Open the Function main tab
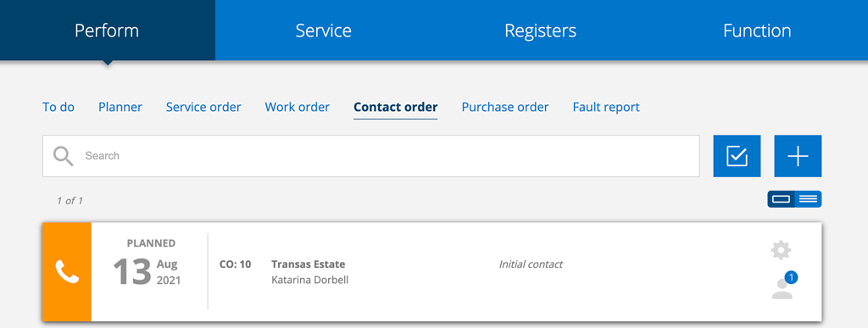Screen dimensions: 868x328 [757, 31]
